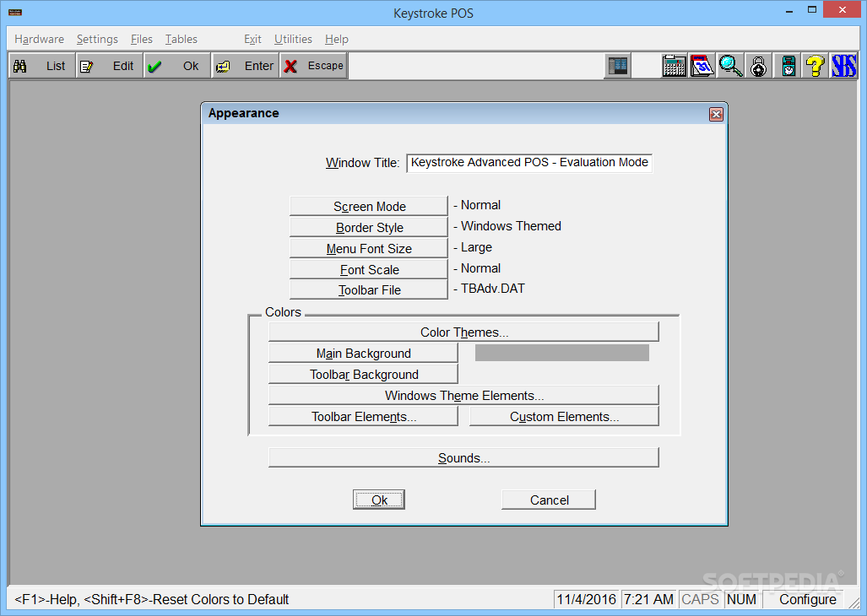Click the Main Background button

point(363,353)
